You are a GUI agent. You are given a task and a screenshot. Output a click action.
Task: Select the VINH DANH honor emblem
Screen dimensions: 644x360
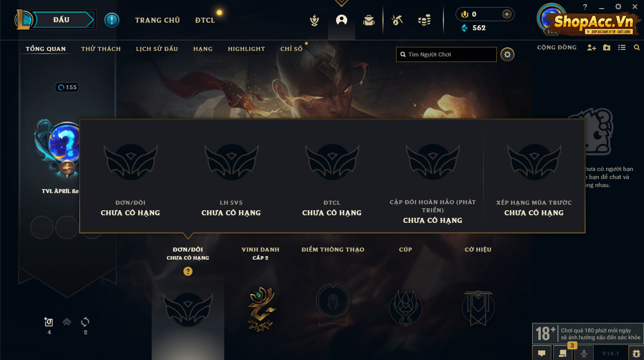[x=261, y=309]
